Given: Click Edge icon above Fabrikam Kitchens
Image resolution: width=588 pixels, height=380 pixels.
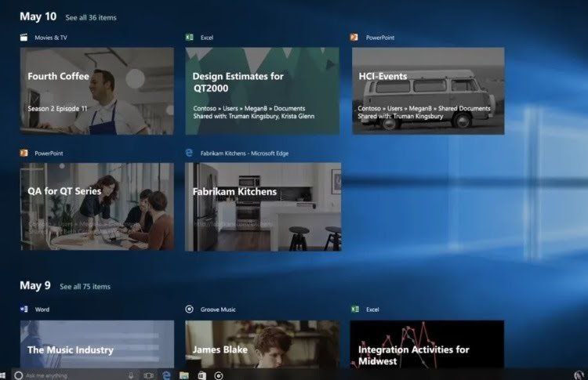Looking at the screenshot, I should (x=190, y=153).
